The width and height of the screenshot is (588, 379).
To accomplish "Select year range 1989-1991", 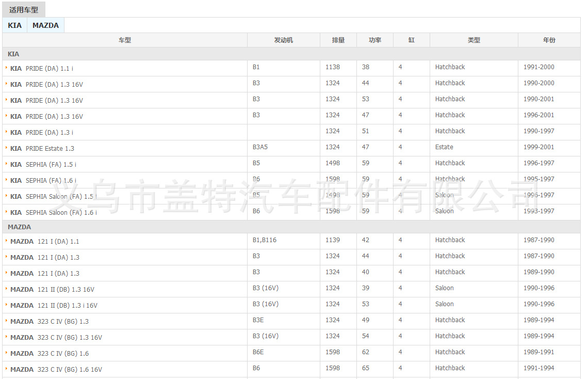I will pos(539,352).
